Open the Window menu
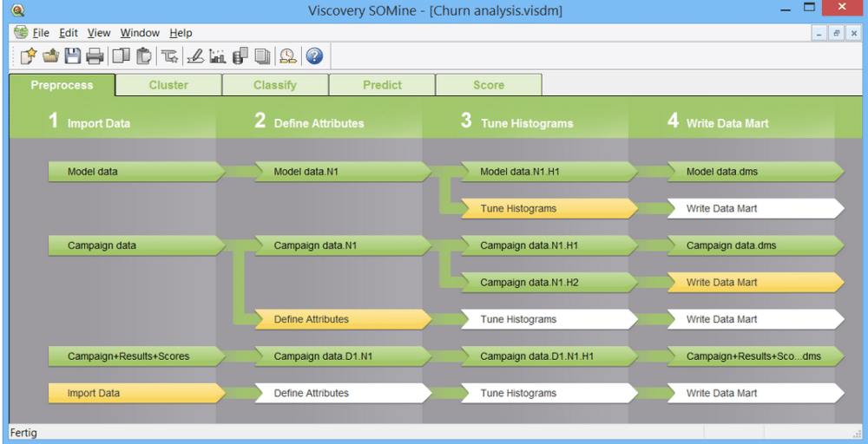Viewport: 868px width, 444px height. click(x=140, y=33)
